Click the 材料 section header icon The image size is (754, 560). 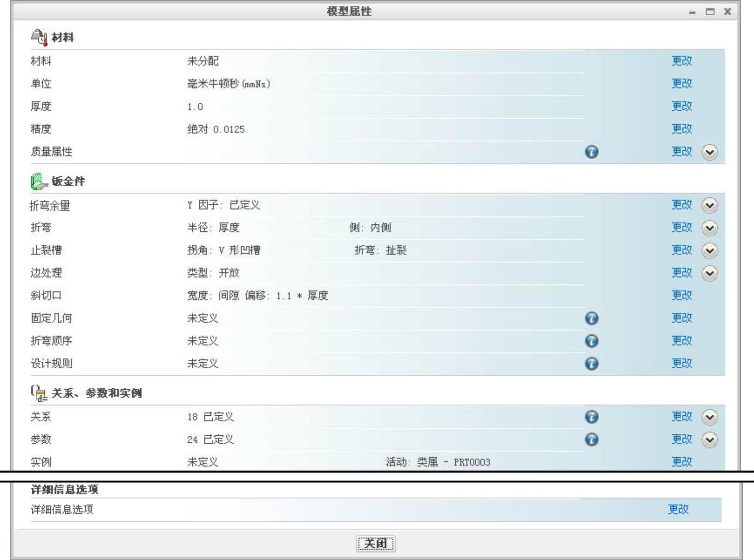click(39, 37)
